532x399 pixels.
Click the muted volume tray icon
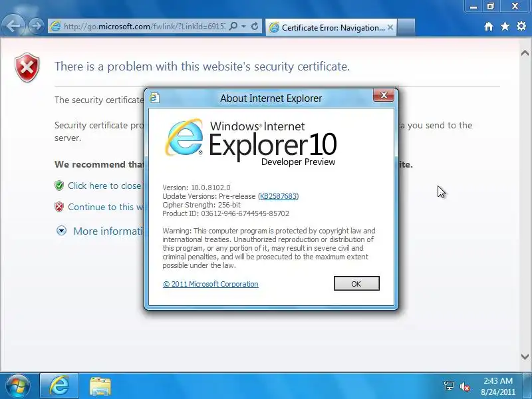464,386
